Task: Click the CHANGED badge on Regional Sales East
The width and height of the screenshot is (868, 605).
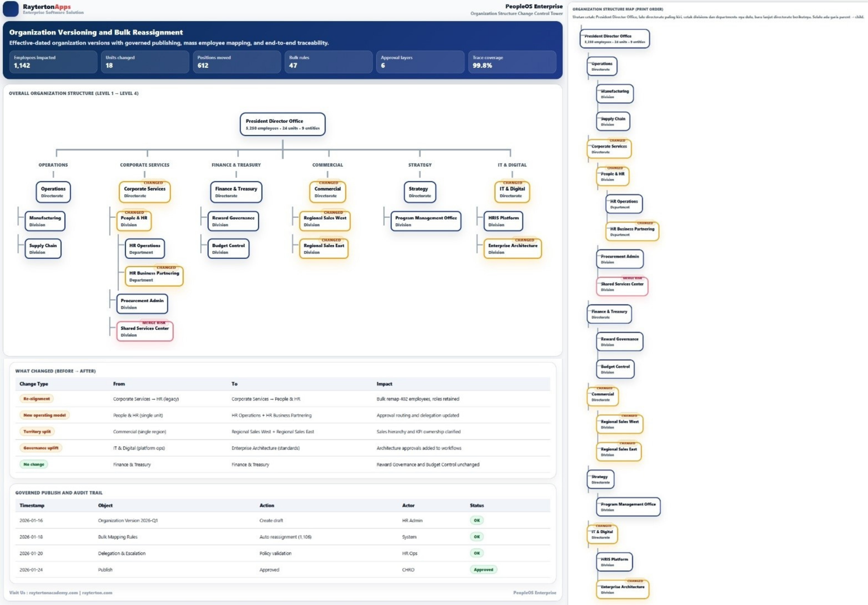Action: click(x=332, y=240)
